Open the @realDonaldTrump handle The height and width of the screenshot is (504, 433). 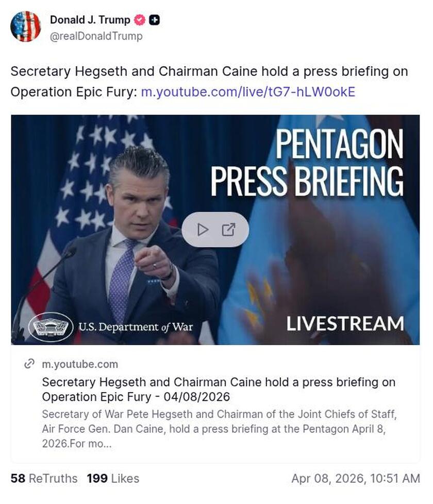tap(96, 36)
